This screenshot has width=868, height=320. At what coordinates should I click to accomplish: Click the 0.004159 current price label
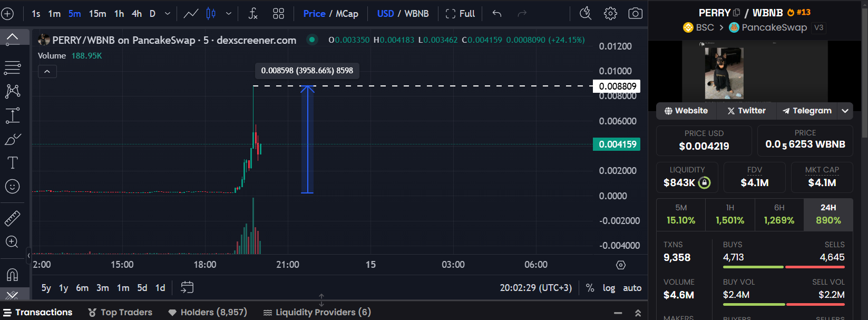[x=617, y=144]
